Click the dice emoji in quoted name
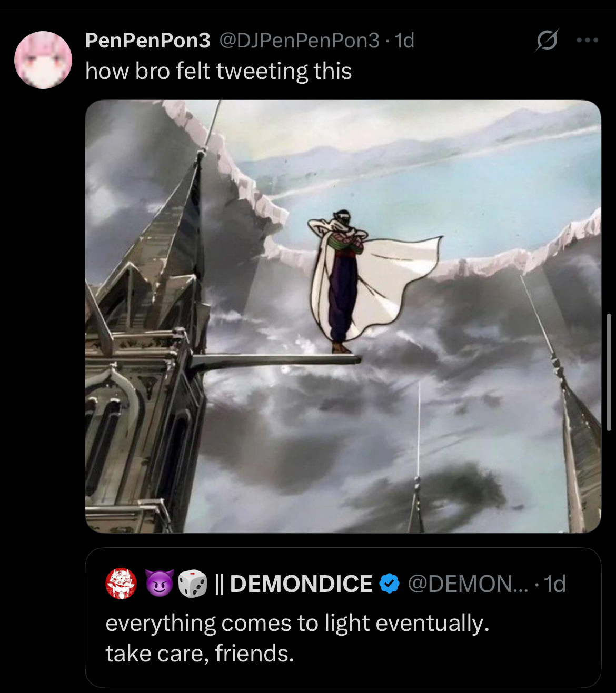The image size is (616, 693). pos(193,584)
